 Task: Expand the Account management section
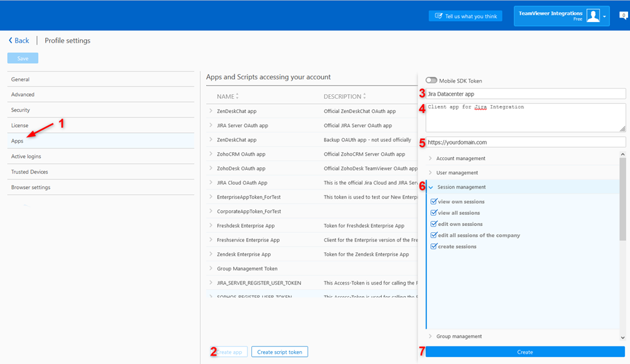click(431, 159)
